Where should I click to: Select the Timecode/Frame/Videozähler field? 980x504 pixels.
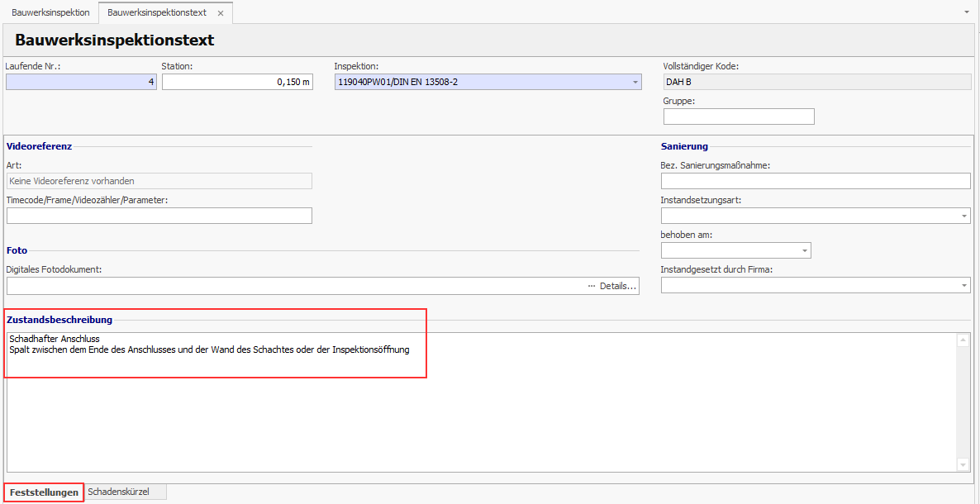click(x=159, y=216)
